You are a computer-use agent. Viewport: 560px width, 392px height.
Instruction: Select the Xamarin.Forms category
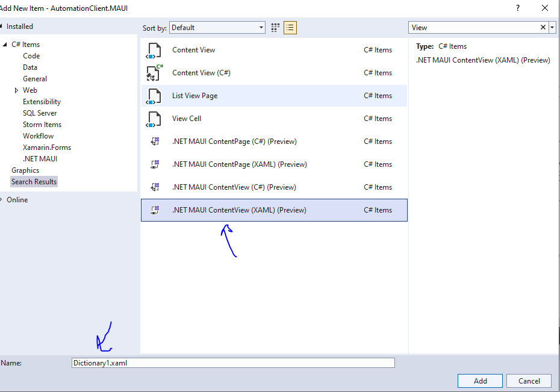tap(47, 148)
